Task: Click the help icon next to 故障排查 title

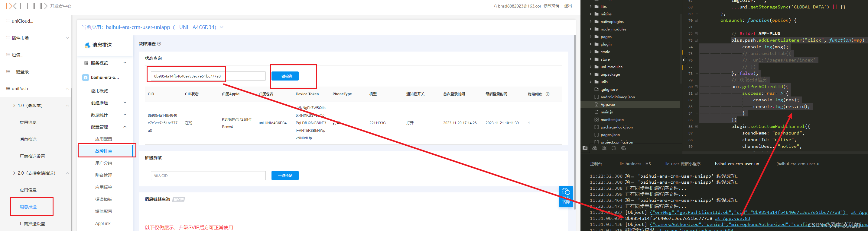Action: point(159,44)
